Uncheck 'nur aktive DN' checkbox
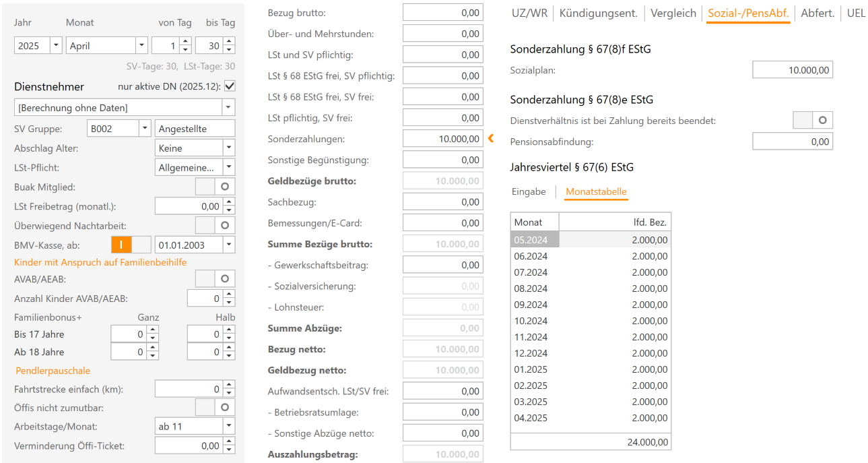Image resolution: width=868 pixels, height=463 pixels. click(x=230, y=86)
